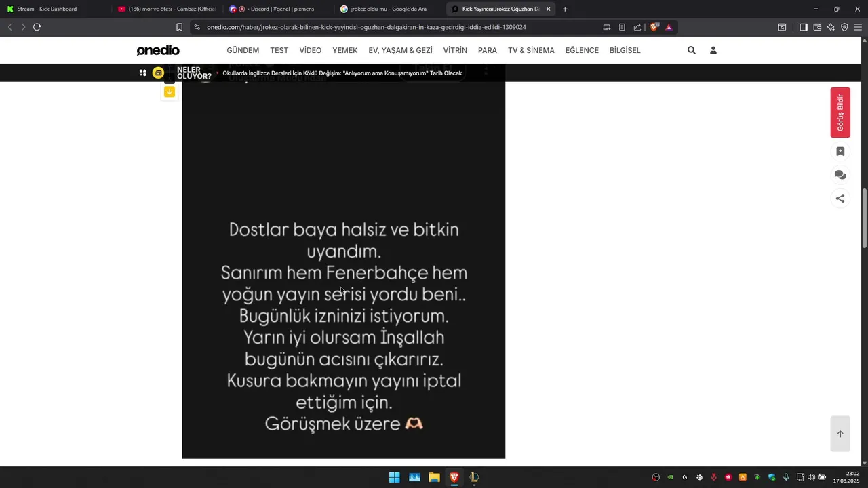Click the bookmark icon in the right sidebar
This screenshot has height=488, width=868.
[x=840, y=152]
